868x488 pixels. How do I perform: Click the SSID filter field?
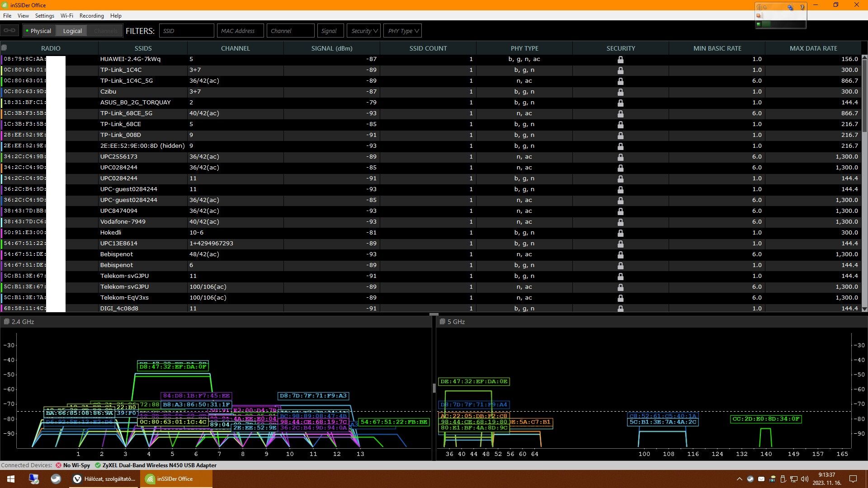pyautogui.click(x=187, y=31)
